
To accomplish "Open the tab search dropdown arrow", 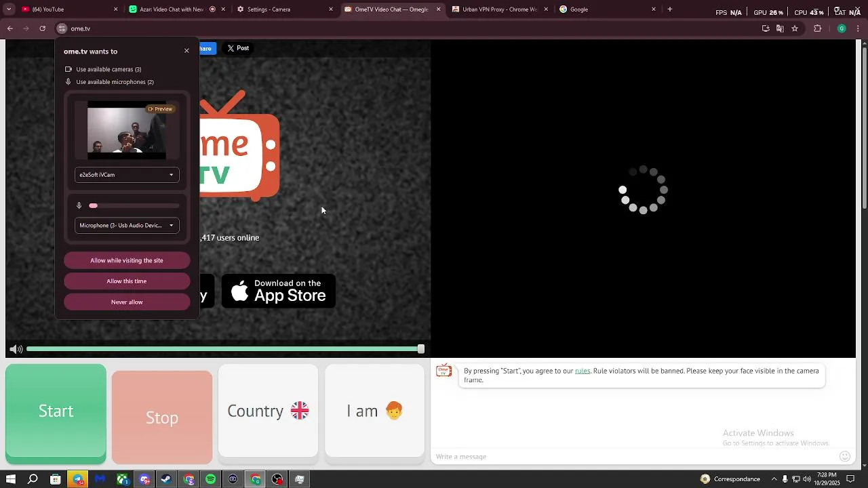I will pyautogui.click(x=9, y=9).
